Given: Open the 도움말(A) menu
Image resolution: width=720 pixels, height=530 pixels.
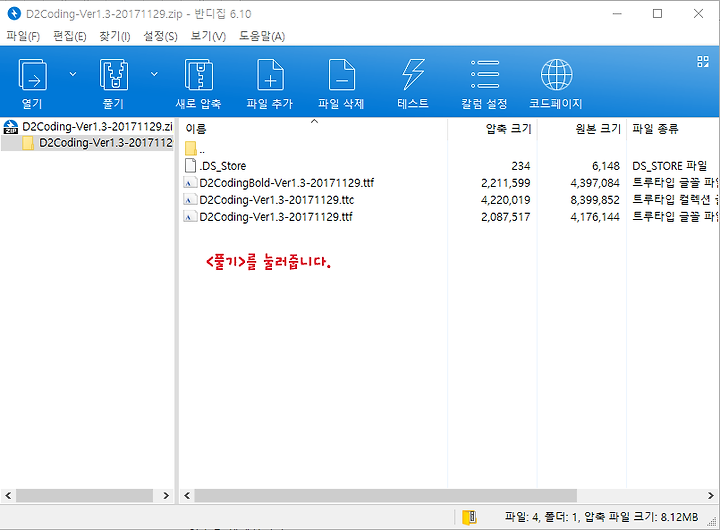Looking at the screenshot, I should coord(262,36).
